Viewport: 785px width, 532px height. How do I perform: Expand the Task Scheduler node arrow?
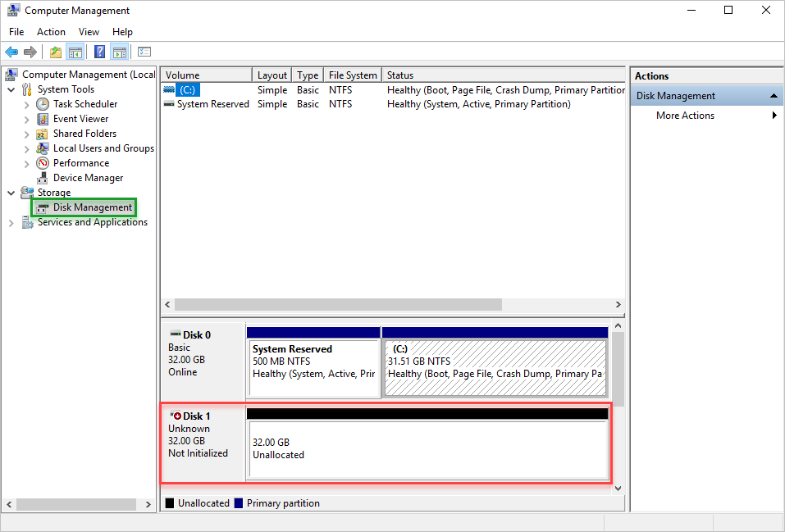pyautogui.click(x=27, y=104)
